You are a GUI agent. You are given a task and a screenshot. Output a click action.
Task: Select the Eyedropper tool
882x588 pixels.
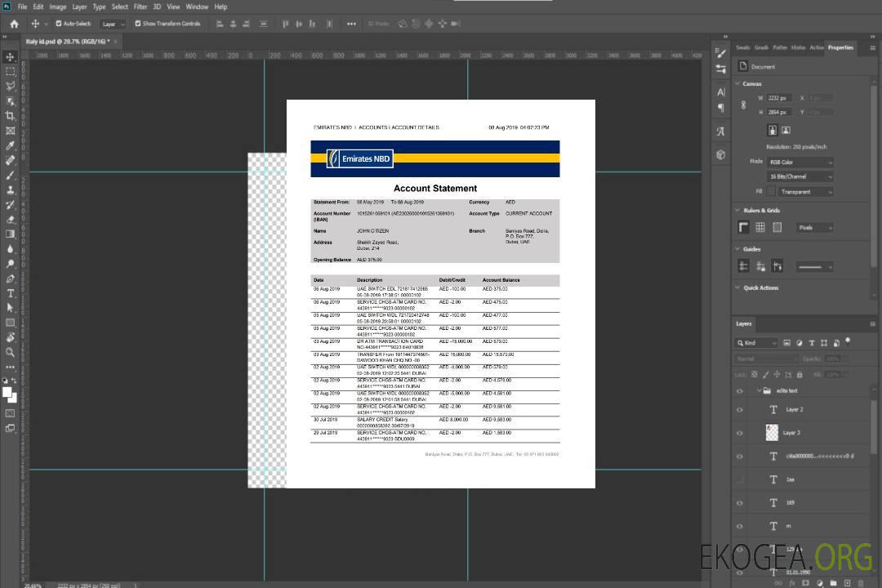click(x=10, y=145)
